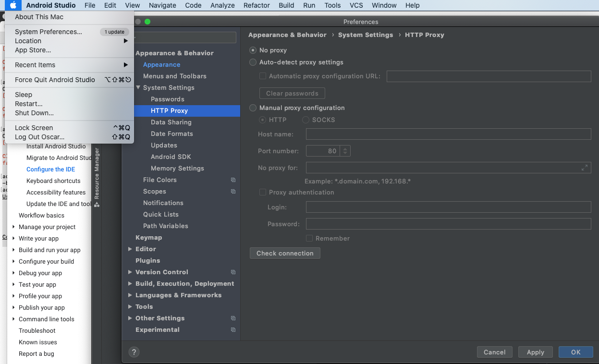The width and height of the screenshot is (599, 364).
Task: Click project-level icon beside Other Settings
Action: [233, 318]
